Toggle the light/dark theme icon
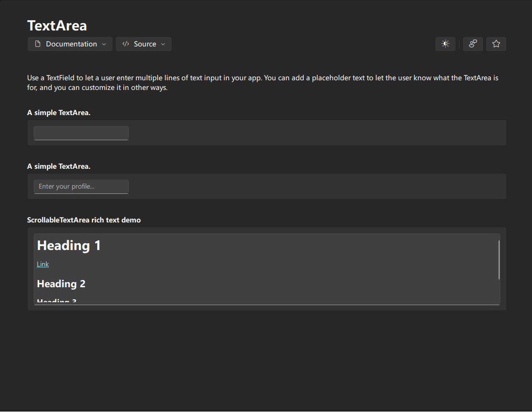Viewport: 532px width, 412px height. click(x=445, y=44)
